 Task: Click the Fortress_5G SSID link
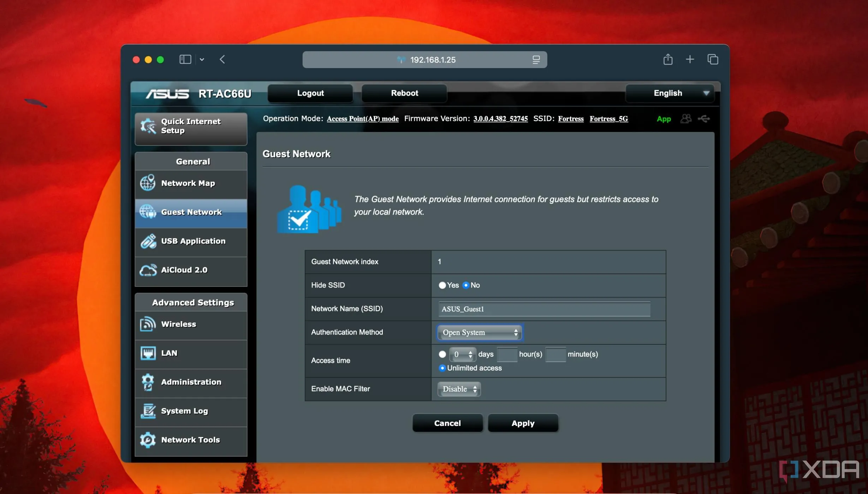pos(609,119)
